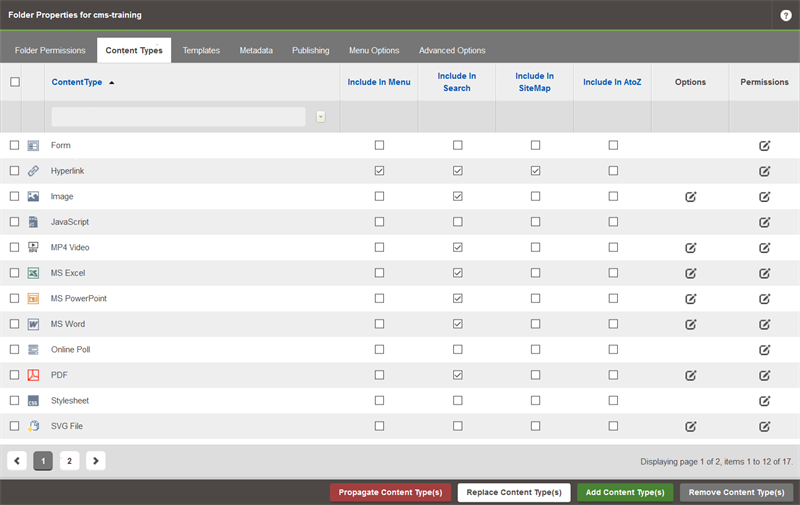
Task: Edit permissions for Online Poll
Action: tap(764, 350)
